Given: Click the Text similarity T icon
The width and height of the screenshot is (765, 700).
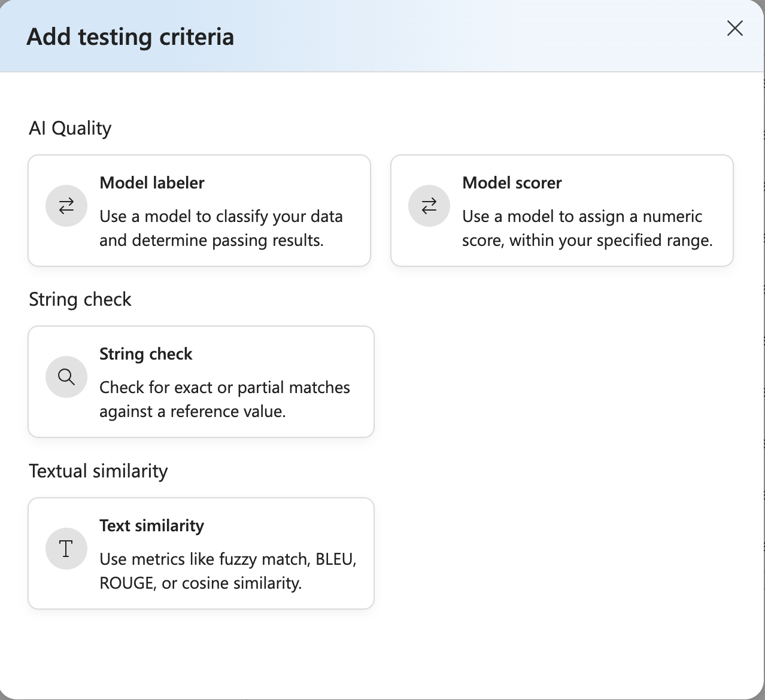Looking at the screenshot, I should 66,549.
